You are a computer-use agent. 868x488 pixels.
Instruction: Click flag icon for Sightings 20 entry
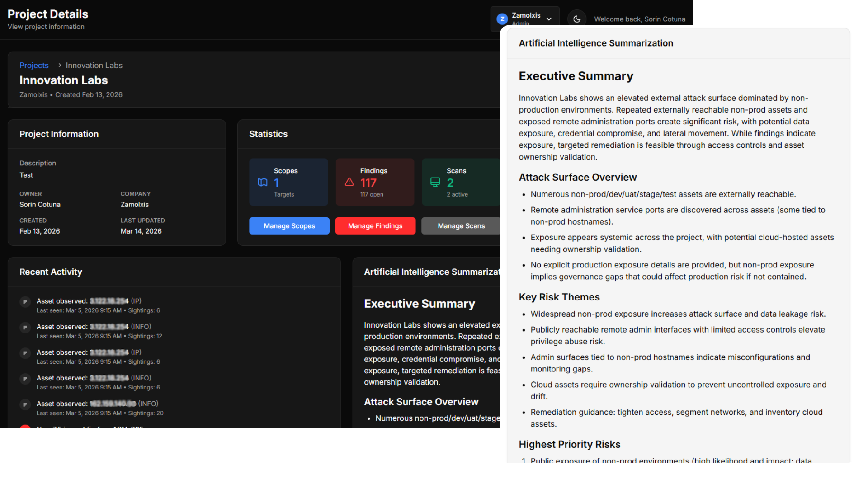(25, 404)
